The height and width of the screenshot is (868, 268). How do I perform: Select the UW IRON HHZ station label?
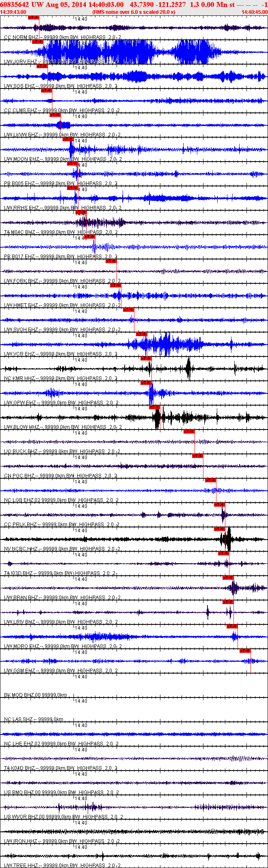[x=20, y=841]
